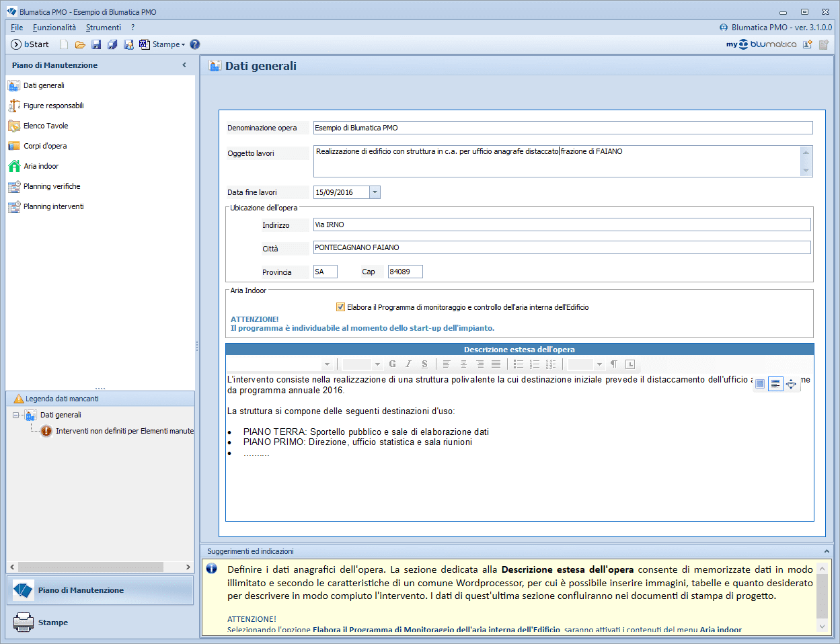Image resolution: width=840 pixels, height=644 pixels.
Task: Align text left in editor
Action: click(x=447, y=364)
